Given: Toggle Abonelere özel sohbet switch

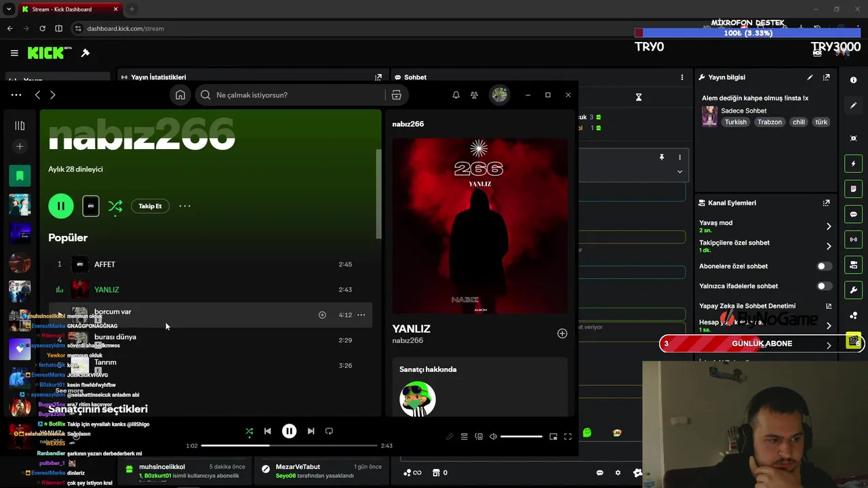Looking at the screenshot, I should [824, 266].
